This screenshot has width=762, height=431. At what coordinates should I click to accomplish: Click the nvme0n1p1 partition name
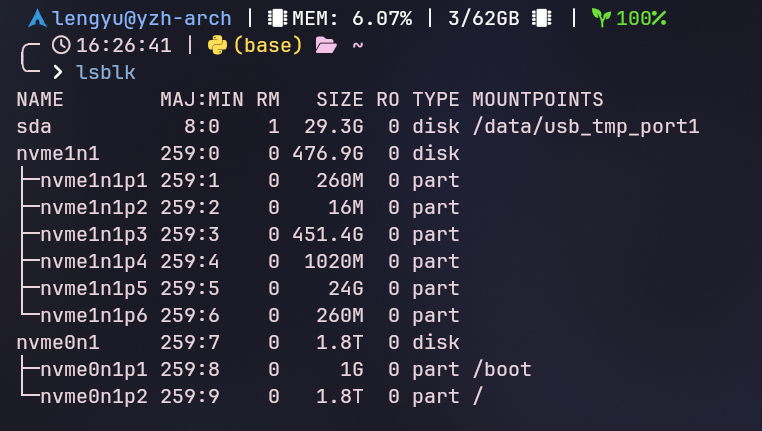pyautogui.click(x=94, y=370)
